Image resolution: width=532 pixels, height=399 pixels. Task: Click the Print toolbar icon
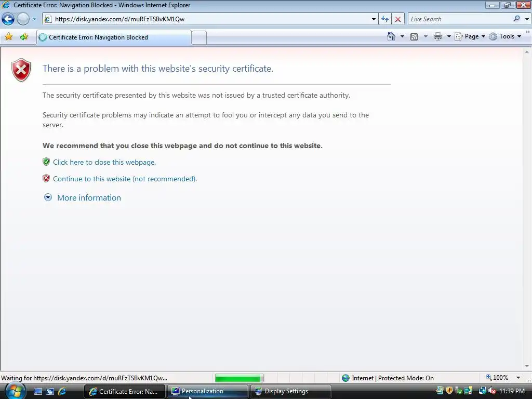438,36
